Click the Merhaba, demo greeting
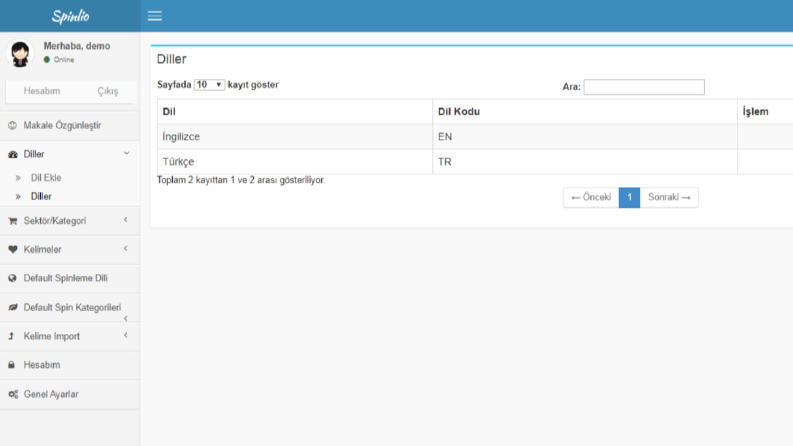 pyautogui.click(x=77, y=46)
